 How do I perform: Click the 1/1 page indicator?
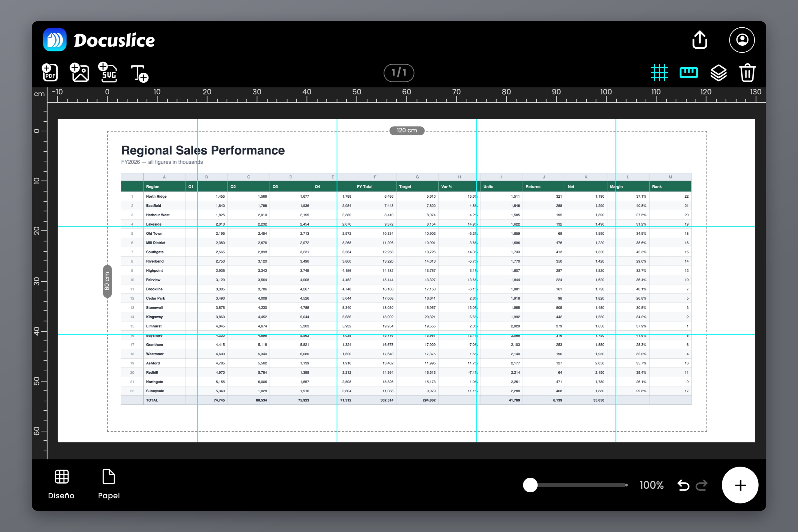click(x=399, y=73)
